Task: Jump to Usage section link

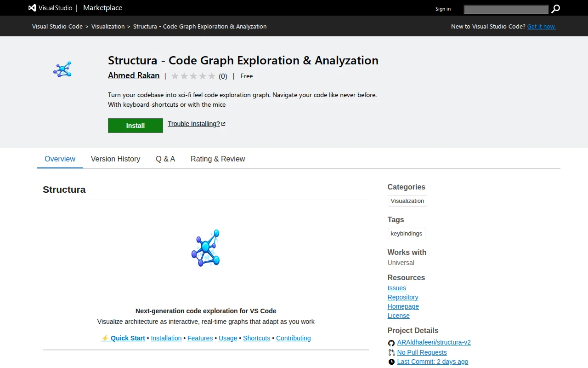Action: [228, 338]
